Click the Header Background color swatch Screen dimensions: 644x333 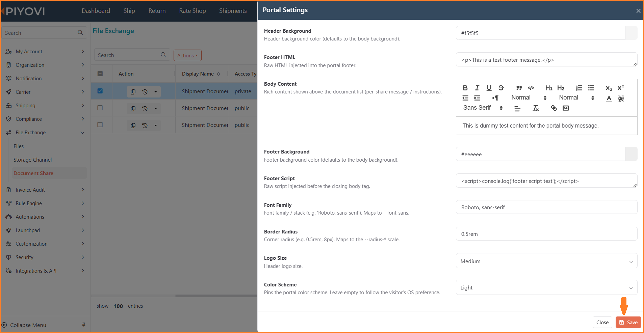click(x=631, y=33)
